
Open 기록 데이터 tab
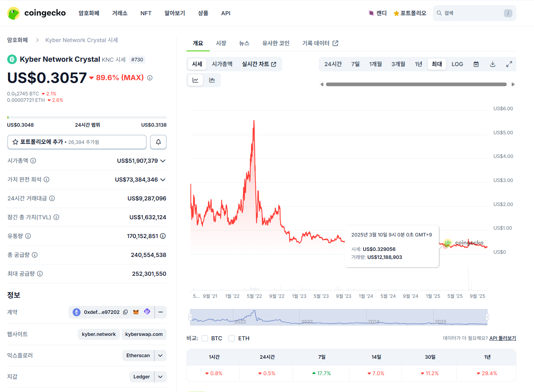(x=320, y=43)
